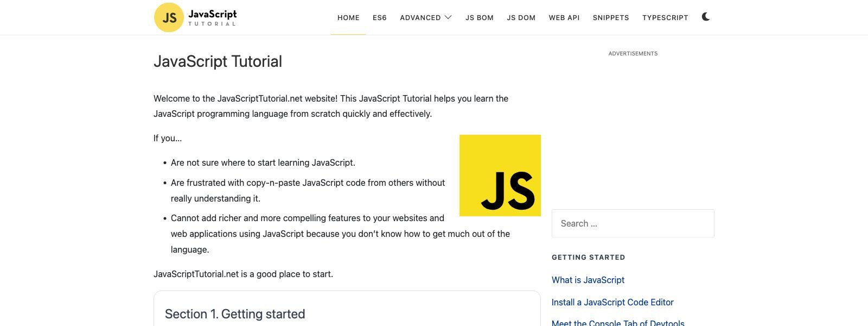Open Install a JavaScript Code Editor link
The width and height of the screenshot is (868, 326).
(612, 302)
